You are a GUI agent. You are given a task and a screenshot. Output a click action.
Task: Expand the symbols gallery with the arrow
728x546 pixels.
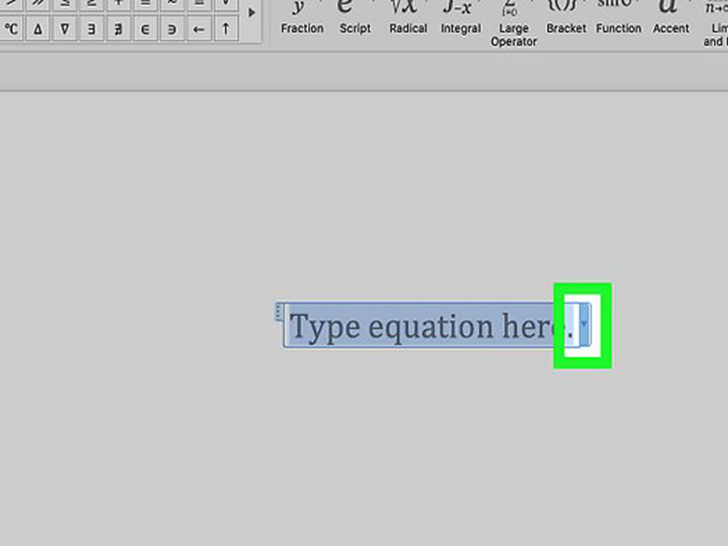click(251, 13)
